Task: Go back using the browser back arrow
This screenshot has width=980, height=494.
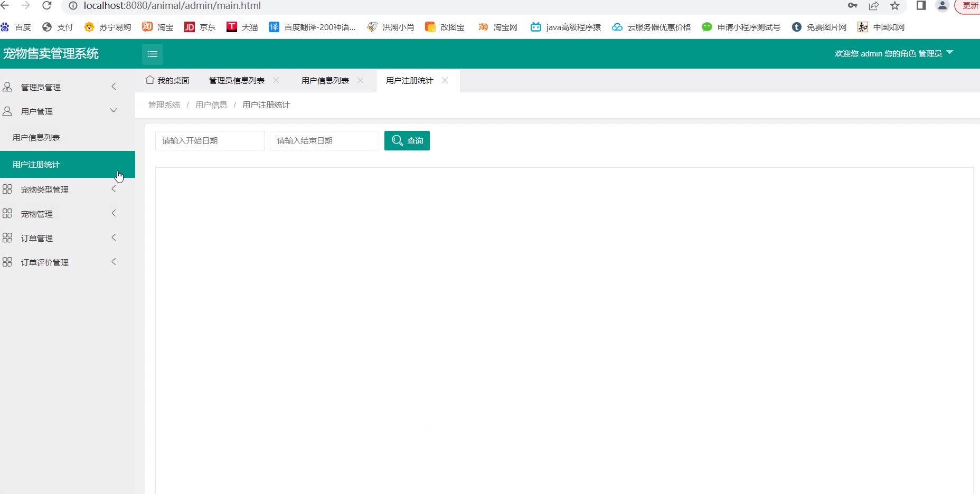Action: pyautogui.click(x=5, y=5)
